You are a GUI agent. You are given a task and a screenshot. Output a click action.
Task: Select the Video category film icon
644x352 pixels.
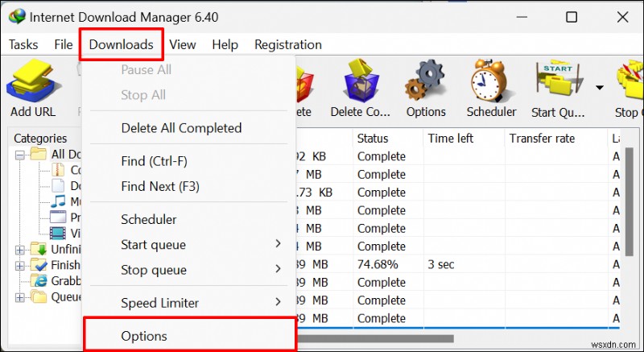pyautogui.click(x=58, y=233)
